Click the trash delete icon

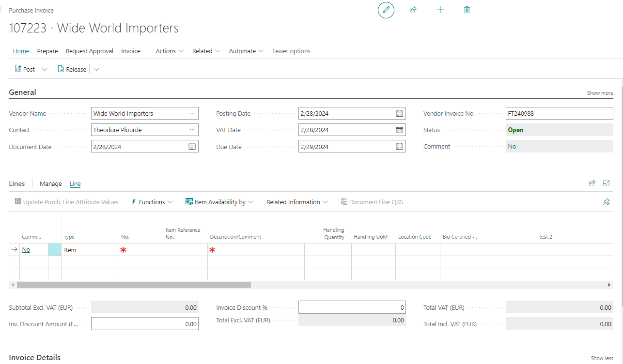coord(467,10)
